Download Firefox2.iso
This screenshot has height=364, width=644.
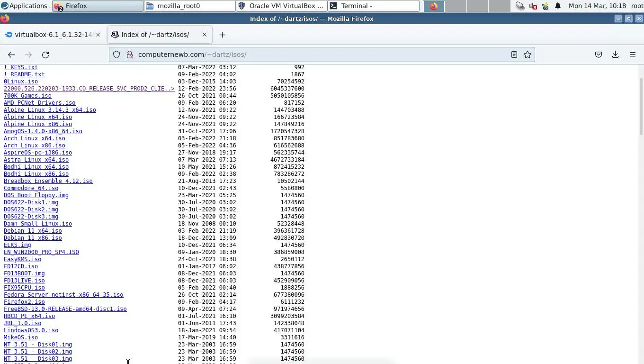pos(24,302)
